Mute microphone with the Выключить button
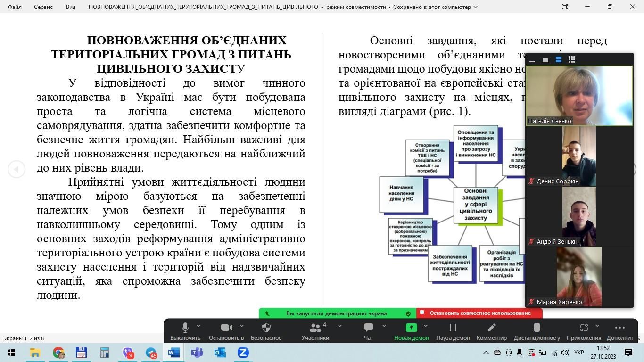Viewport: 644px width, 362px height. [185, 328]
